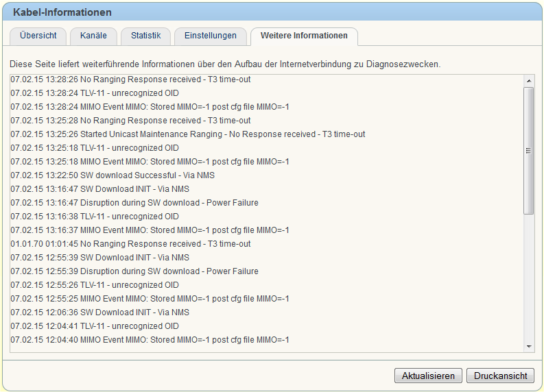Select the 13:16:47 Disruption during SW download line

(x=134, y=203)
